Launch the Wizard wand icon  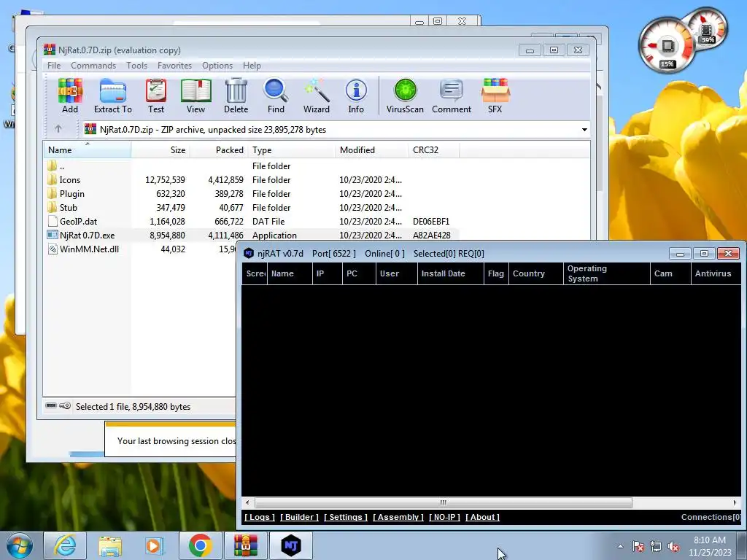(317, 96)
